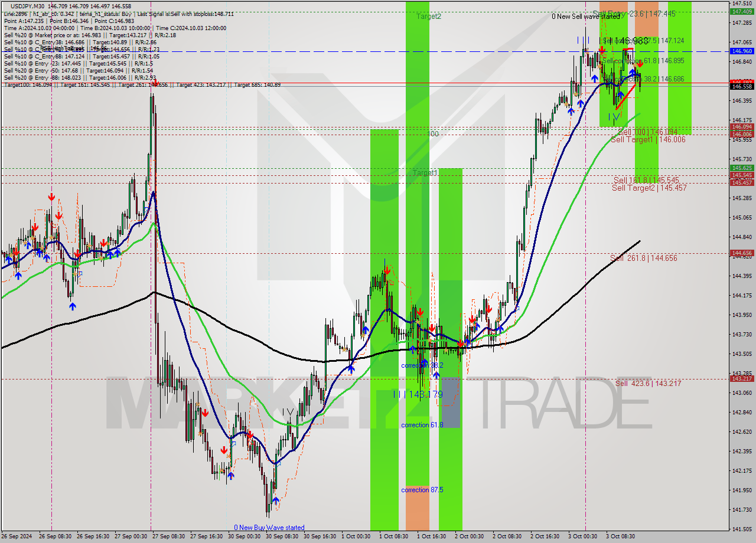Viewport: 756px width, 543px height.
Task: Click the 147.510 price scale value
Action: tap(742, 4)
